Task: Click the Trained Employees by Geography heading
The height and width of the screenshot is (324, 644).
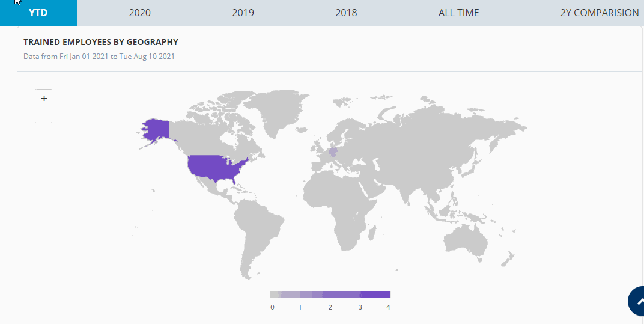Action: pos(101,42)
